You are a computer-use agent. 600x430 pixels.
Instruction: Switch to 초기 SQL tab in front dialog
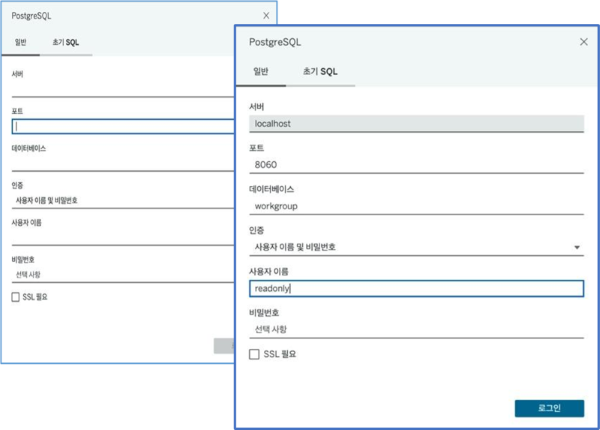tap(320, 72)
